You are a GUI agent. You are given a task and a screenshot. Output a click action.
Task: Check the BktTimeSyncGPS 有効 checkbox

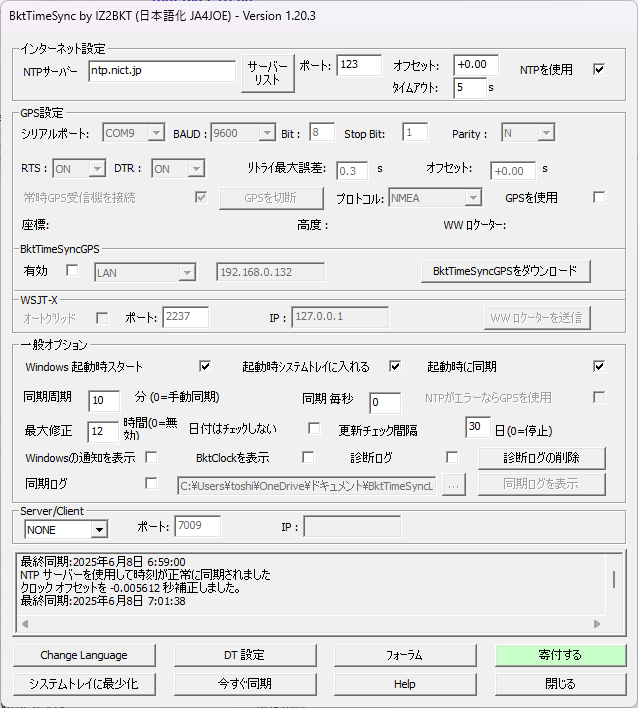72,270
